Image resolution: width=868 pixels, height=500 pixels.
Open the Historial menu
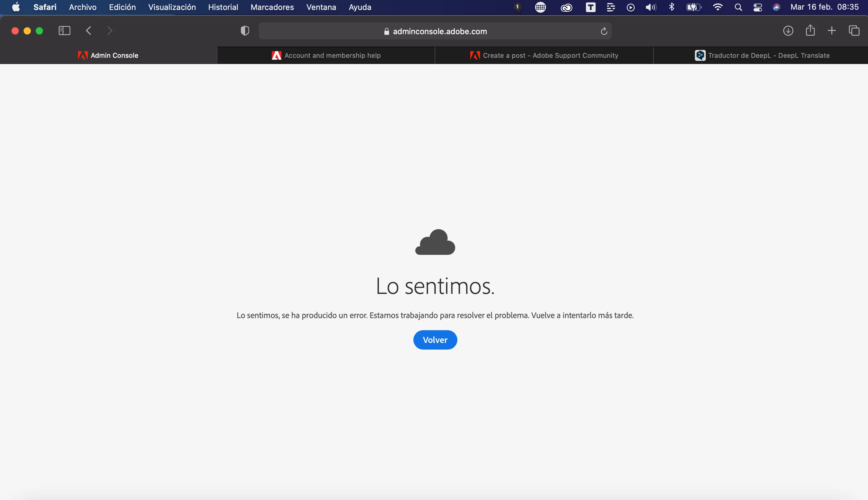223,7
